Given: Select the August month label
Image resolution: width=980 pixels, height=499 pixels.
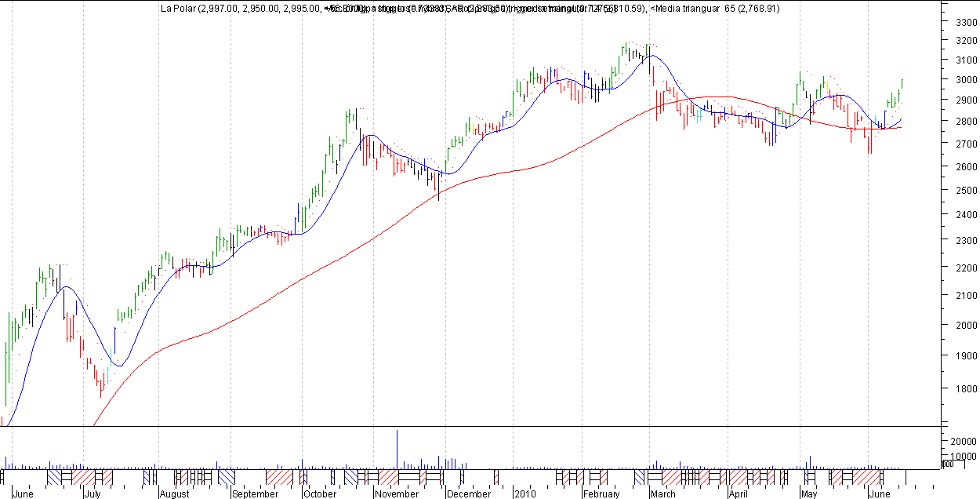Looking at the screenshot, I should point(175,494).
